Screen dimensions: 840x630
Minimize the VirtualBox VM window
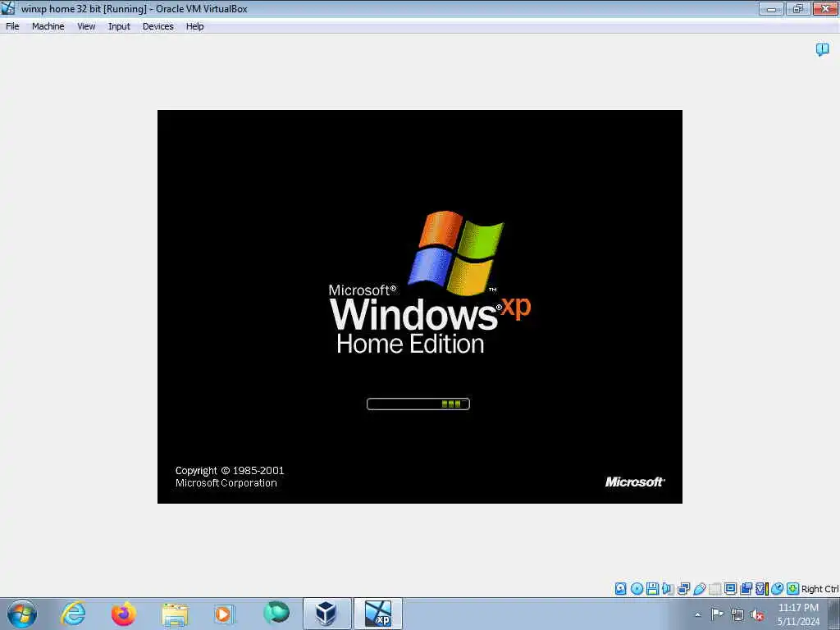coord(771,8)
